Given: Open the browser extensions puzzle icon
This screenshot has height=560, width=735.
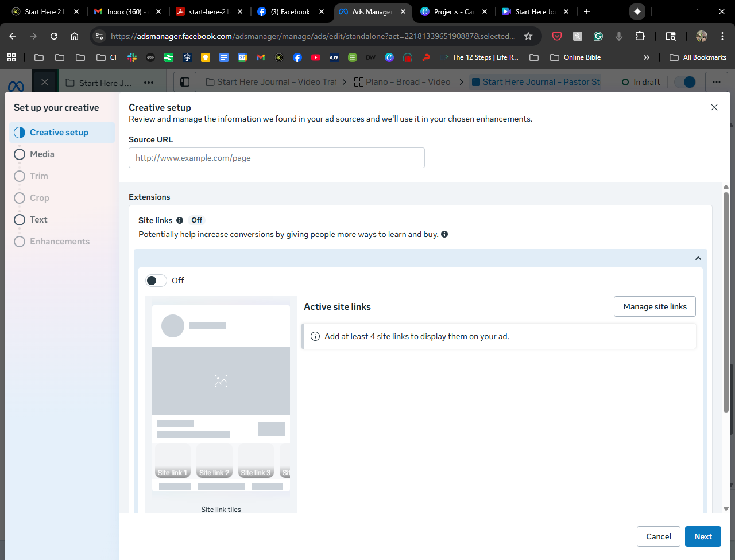Looking at the screenshot, I should point(640,36).
